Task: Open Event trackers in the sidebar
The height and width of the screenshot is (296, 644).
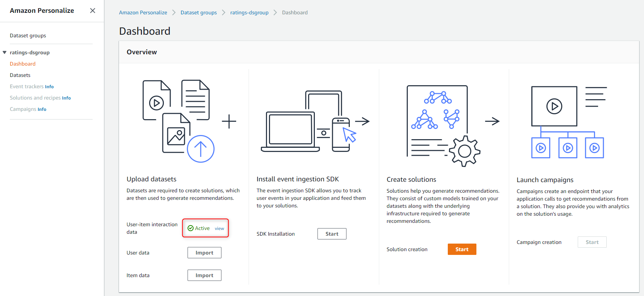Action: coord(27,86)
